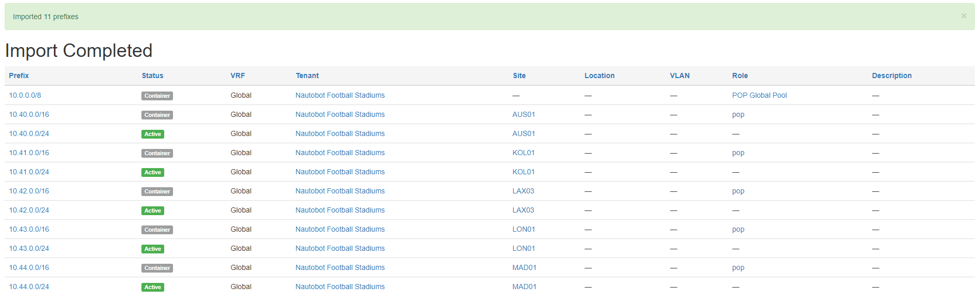Open POP Global Pool role
Screen dimensions: 980x301
[x=759, y=95]
